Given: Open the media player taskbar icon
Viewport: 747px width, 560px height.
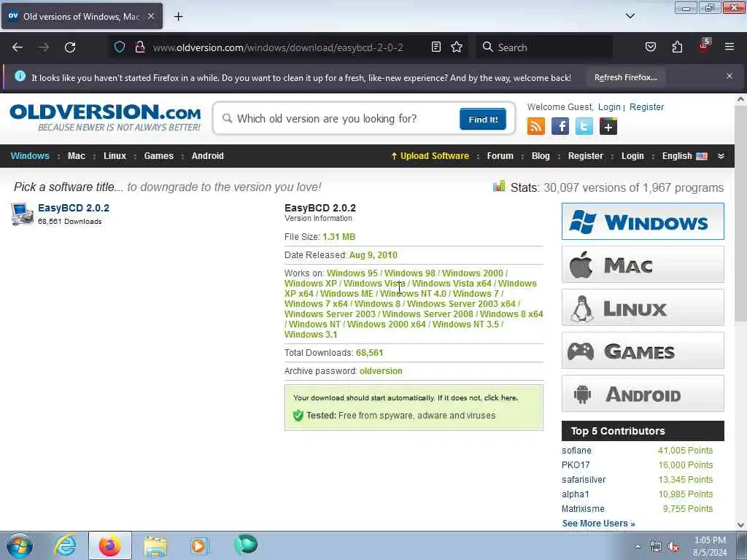Looking at the screenshot, I should click(198, 545).
